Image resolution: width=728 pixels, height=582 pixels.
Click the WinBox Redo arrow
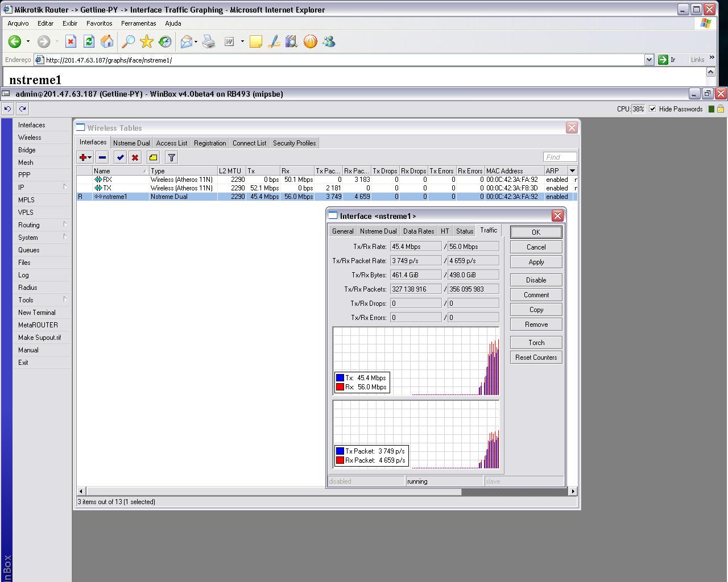22,109
